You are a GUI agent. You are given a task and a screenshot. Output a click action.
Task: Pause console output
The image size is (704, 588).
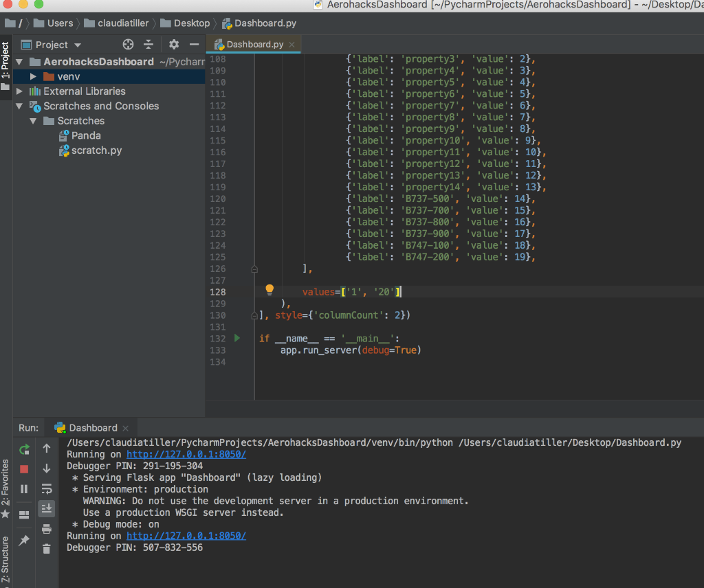tap(24, 488)
